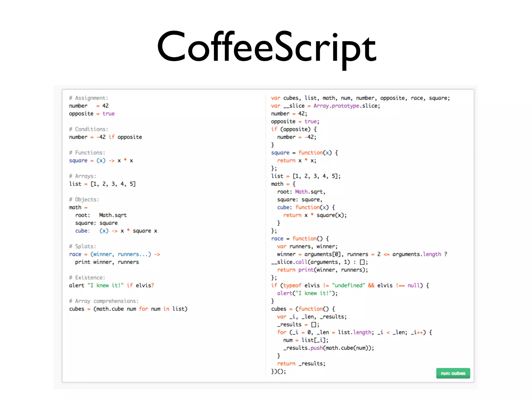The image size is (532, 399).
Task: Click the '# Splats:' comment
Action: click(x=83, y=246)
